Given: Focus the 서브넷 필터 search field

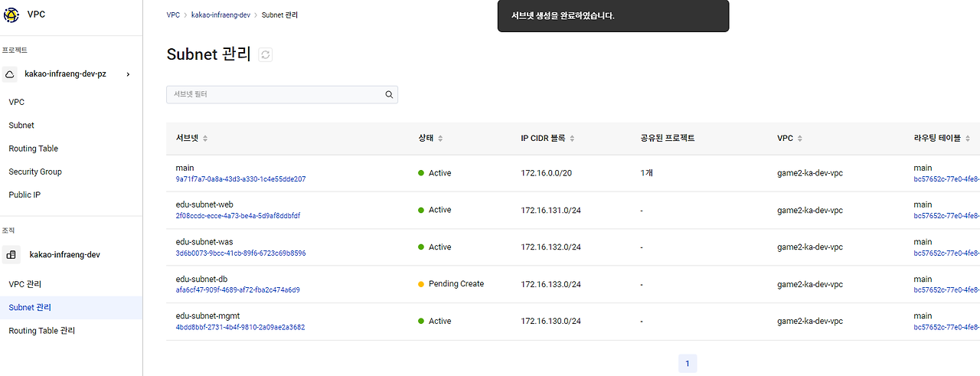Looking at the screenshot, I should point(276,95).
